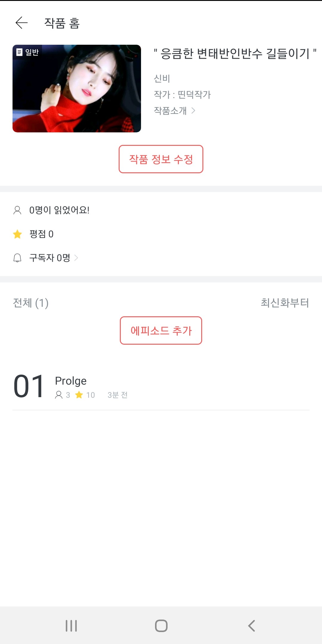
Task: Tap the reader count person icon
Action: pos(17,210)
